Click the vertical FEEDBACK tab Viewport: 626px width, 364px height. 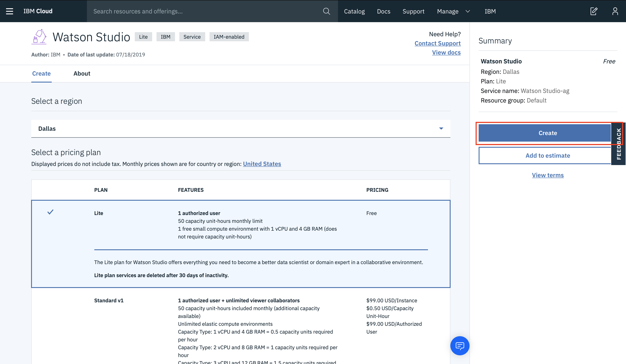619,144
